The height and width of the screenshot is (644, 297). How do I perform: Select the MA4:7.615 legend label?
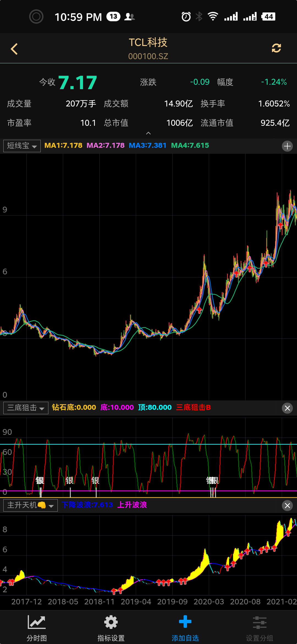click(190, 146)
